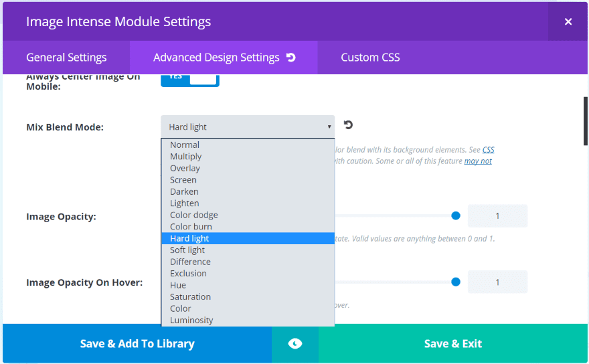Open the CSS documentation link
Image resolution: width=589 pixels, height=364 pixels.
(489, 150)
